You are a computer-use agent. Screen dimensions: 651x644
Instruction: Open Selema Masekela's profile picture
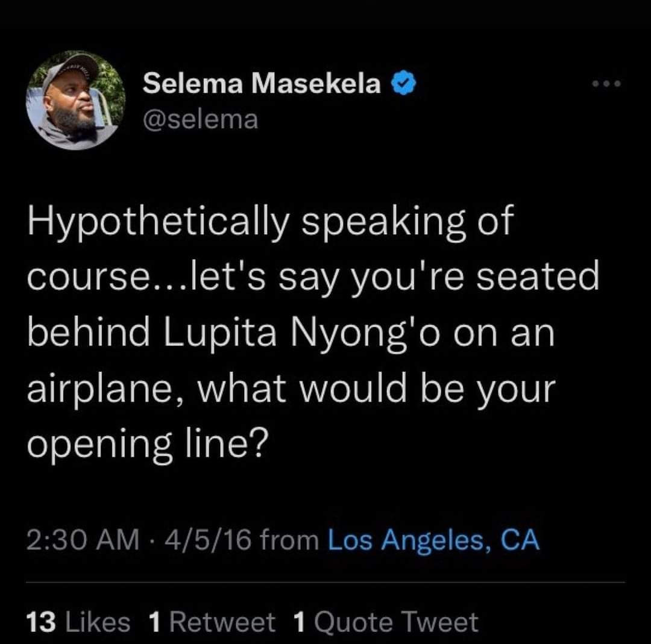pyautogui.click(x=75, y=100)
